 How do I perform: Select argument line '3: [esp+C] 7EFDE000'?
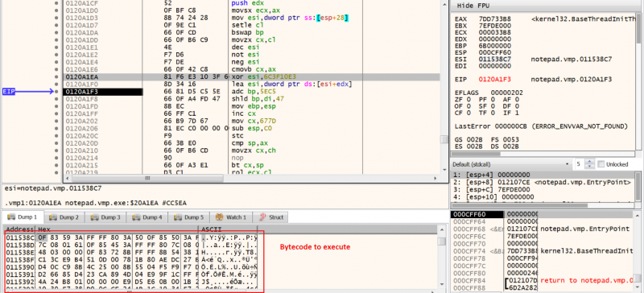493,189
